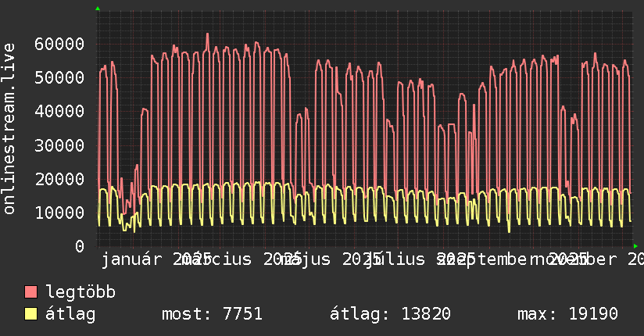644x336 pixels.
Task: Click the highest red peak above 60000
Action: click(207, 34)
